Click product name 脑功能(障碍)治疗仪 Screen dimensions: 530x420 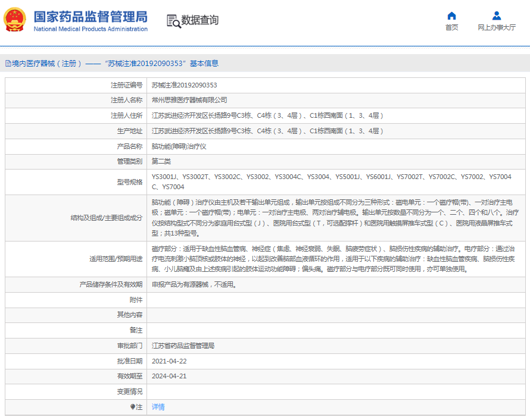[179, 146]
